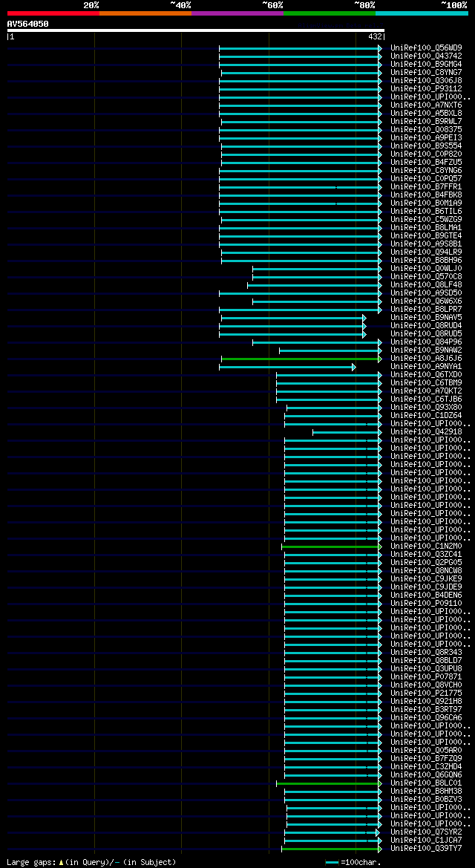Open the UniRef100_Q306J8 hit
475x868 pixels.
tap(426, 81)
